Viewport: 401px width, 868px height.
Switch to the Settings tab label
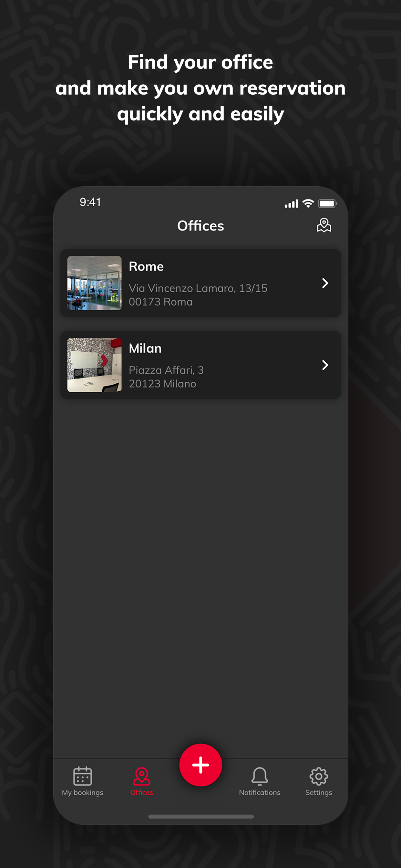click(318, 792)
